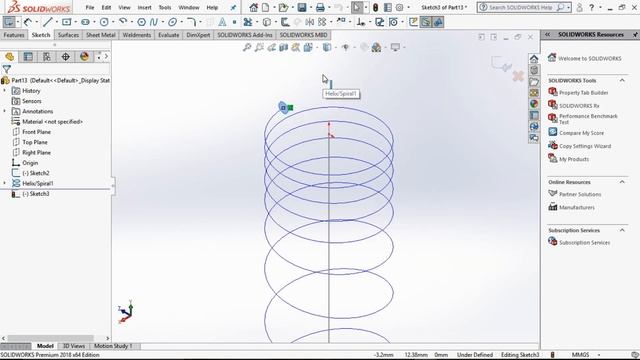Collapse the Subscription Services section
This screenshot has width=640, height=360.
point(622,230)
